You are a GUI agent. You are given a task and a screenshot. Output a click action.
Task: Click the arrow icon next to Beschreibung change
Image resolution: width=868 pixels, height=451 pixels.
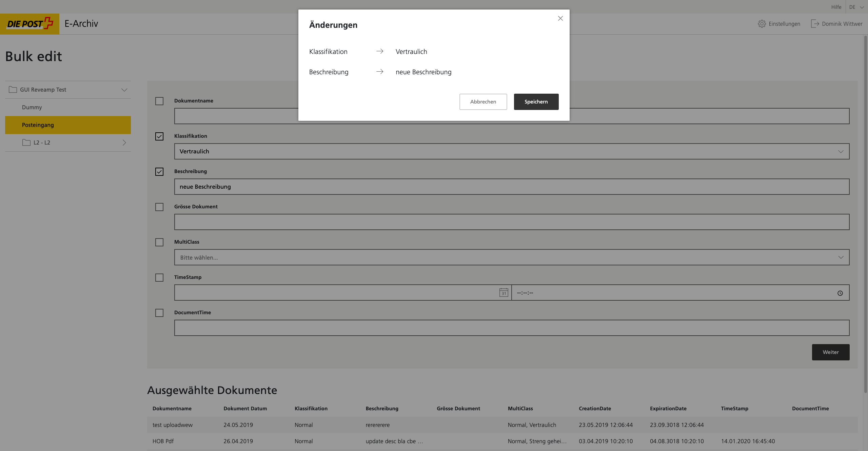(x=380, y=72)
